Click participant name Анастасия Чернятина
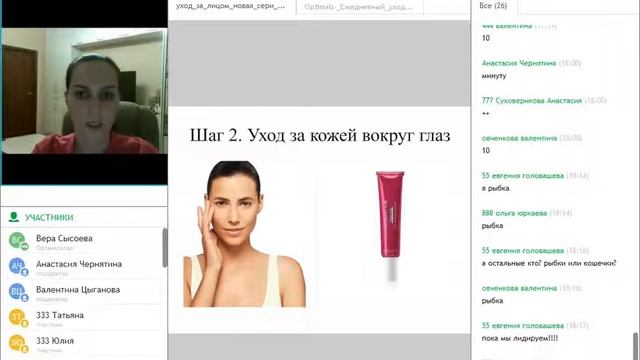This screenshot has height=360, width=640. coord(79,264)
